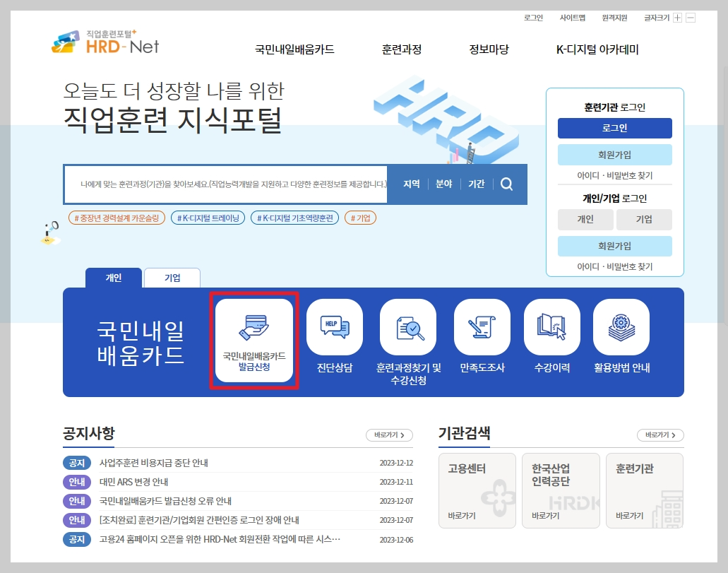Open 훈련과정찾기 및 수강신청 icon
This screenshot has width=728, height=573.
pos(408,326)
